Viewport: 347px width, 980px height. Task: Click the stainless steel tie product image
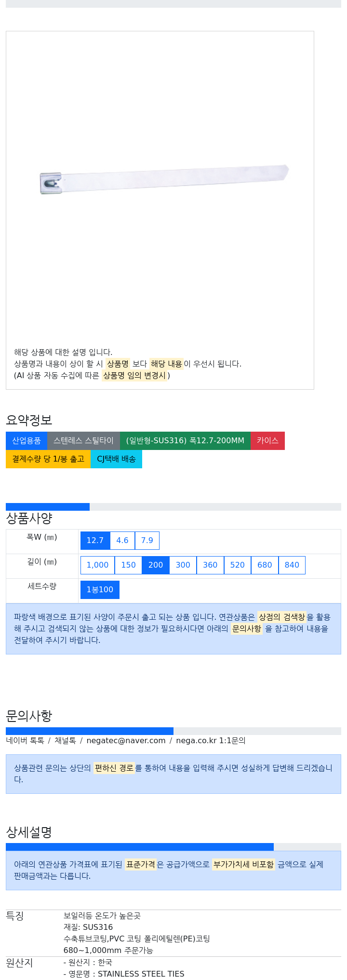click(164, 179)
